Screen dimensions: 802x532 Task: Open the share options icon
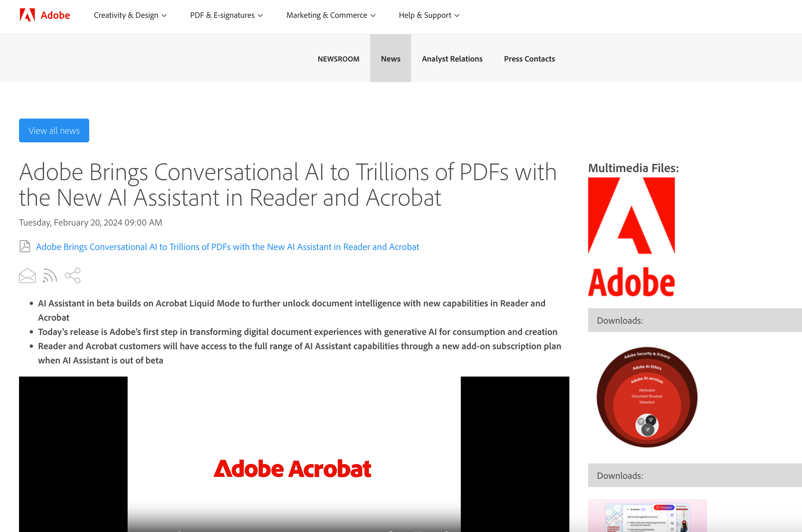(x=72, y=276)
